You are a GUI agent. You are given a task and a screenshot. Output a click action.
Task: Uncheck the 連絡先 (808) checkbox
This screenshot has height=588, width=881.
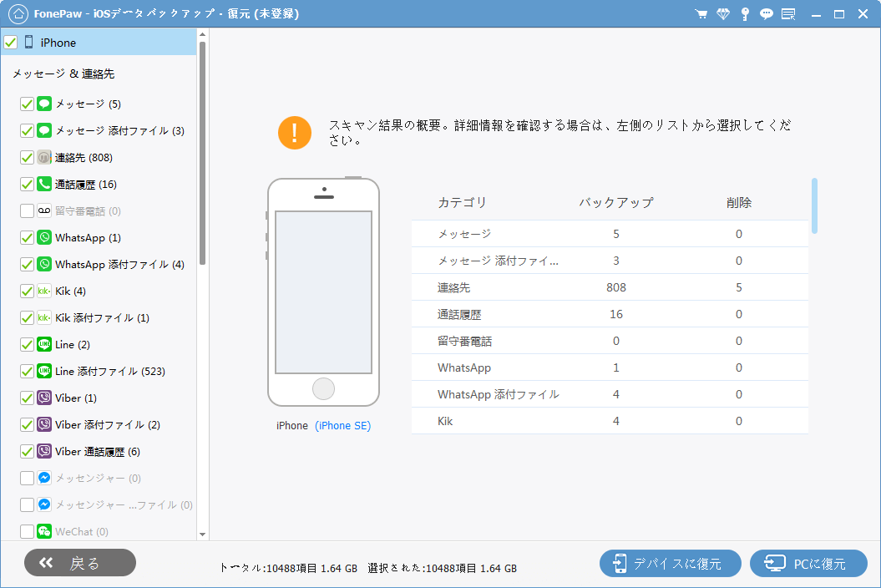point(27,157)
